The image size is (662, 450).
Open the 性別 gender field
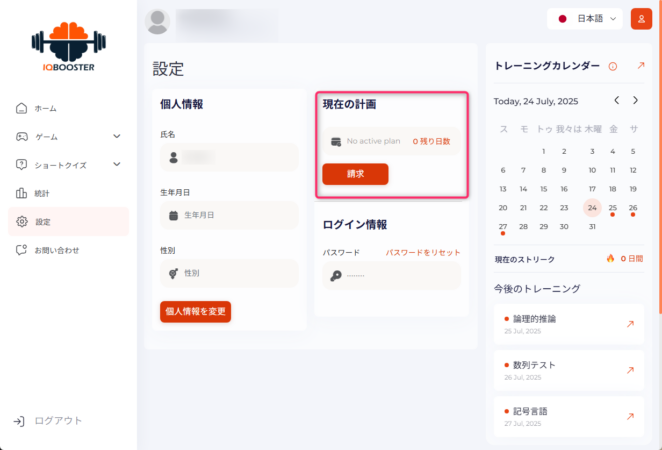click(x=229, y=273)
